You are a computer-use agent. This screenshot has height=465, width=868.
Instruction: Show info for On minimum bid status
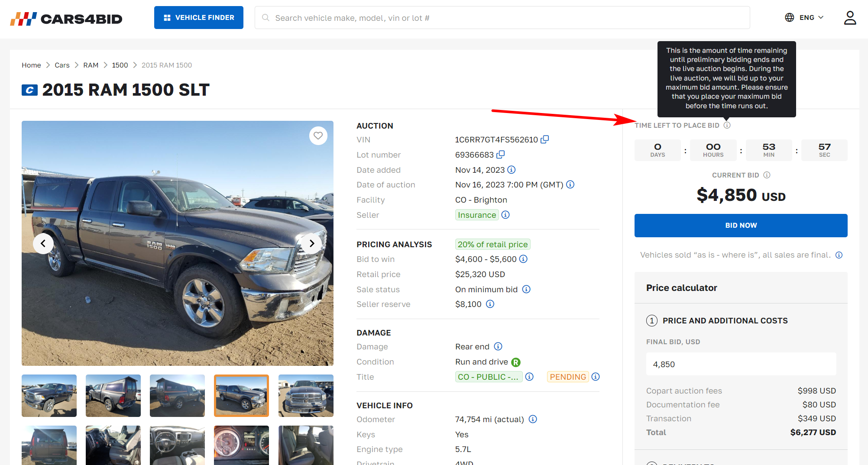click(x=526, y=289)
